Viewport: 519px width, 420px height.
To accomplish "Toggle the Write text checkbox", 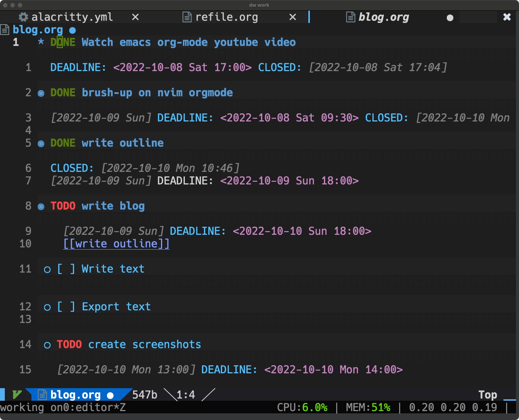I will pos(66,269).
